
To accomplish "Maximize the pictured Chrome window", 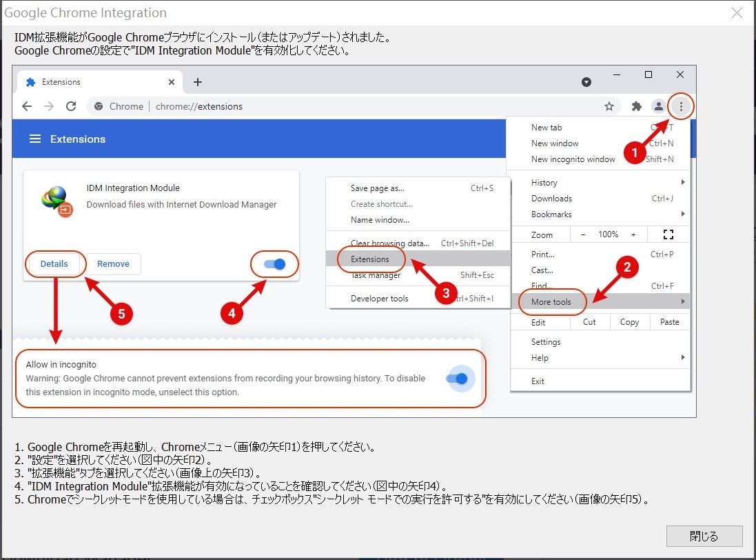I will 648,74.
